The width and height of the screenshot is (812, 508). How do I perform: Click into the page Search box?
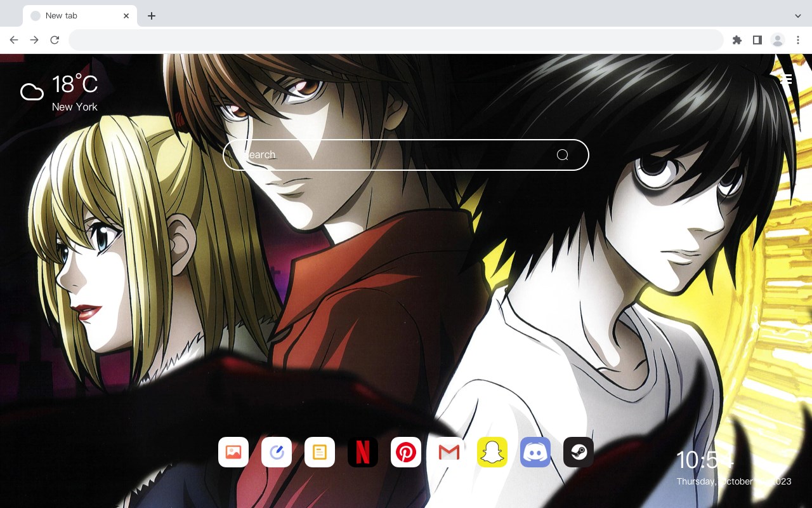pyautogui.click(x=406, y=155)
